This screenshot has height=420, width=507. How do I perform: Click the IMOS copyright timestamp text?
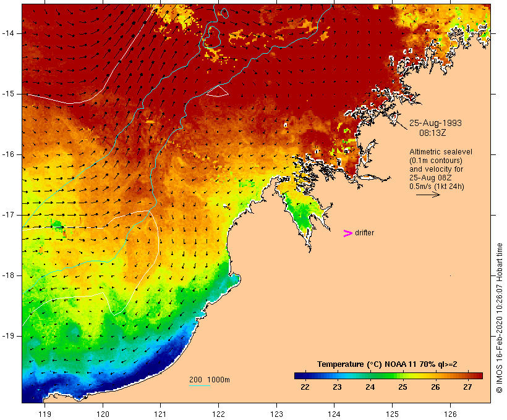pos(499,318)
